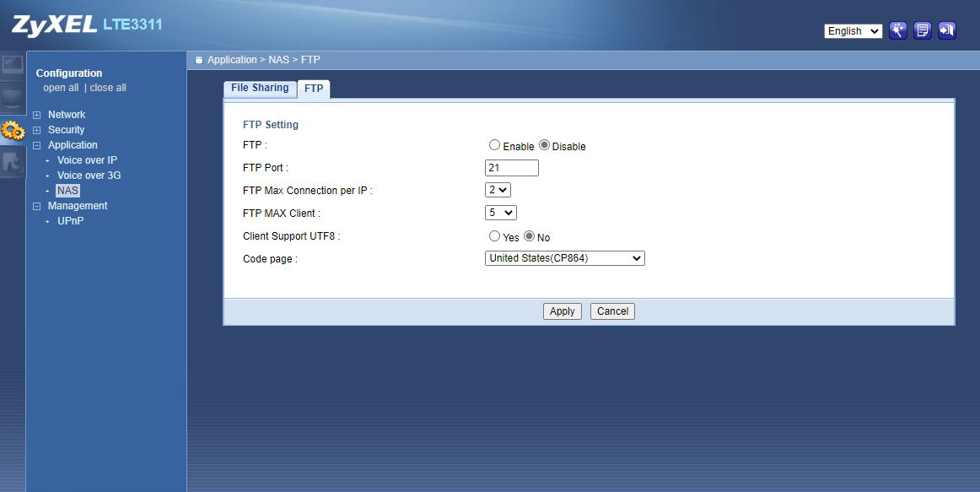Viewport: 980px width, 492px height.
Task: Open the English language dropdown
Action: coord(853,31)
